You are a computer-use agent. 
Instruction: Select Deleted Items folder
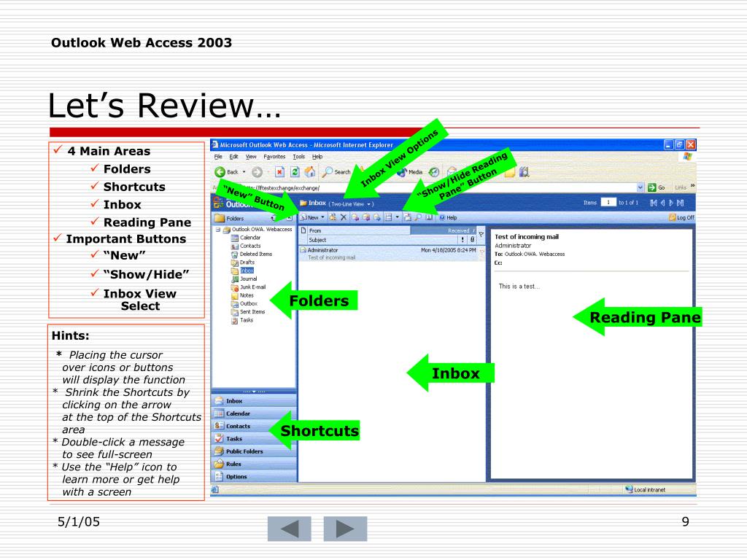252,254
